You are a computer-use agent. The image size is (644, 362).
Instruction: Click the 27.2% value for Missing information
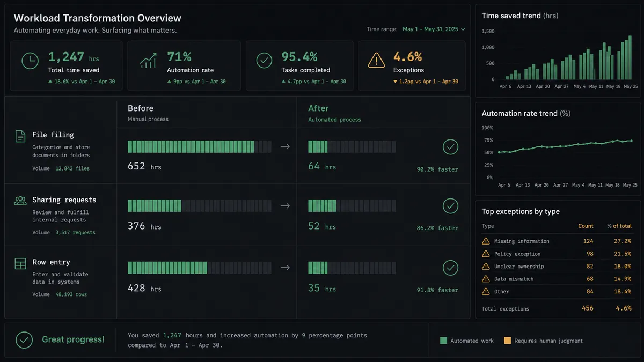coord(623,241)
